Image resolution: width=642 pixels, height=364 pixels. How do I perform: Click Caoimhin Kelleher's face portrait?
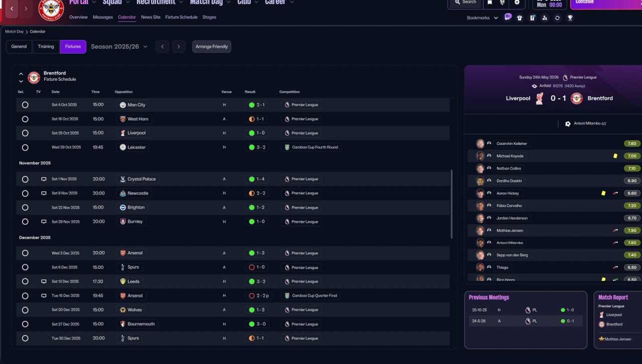[480, 143]
